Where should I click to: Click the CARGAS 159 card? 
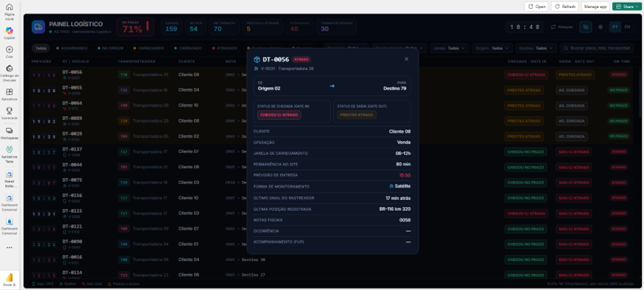click(172, 27)
